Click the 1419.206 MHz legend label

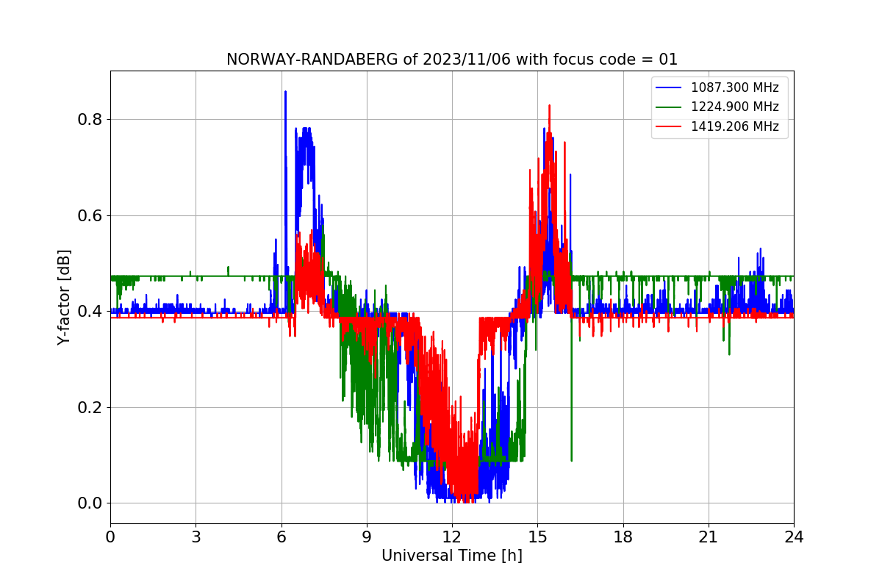[734, 126]
